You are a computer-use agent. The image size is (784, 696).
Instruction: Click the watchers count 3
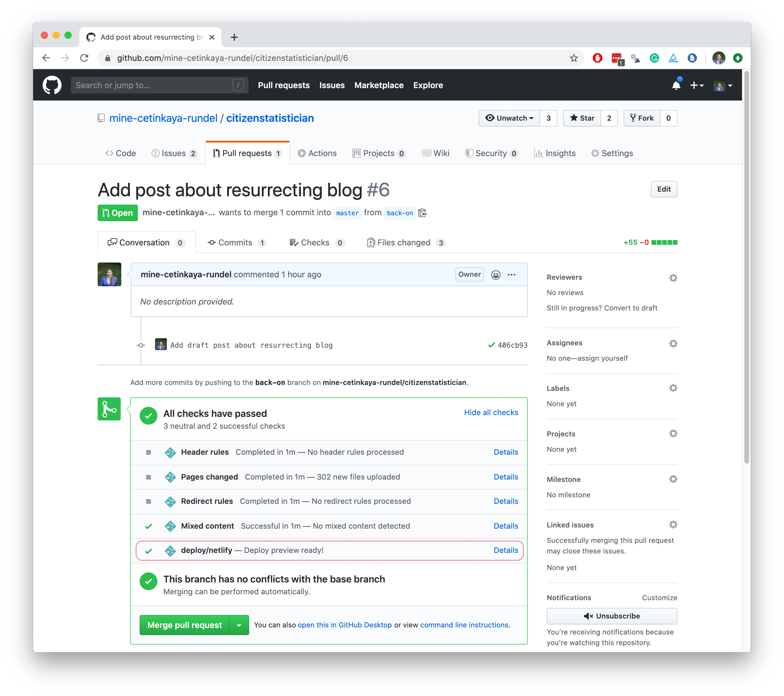click(549, 118)
